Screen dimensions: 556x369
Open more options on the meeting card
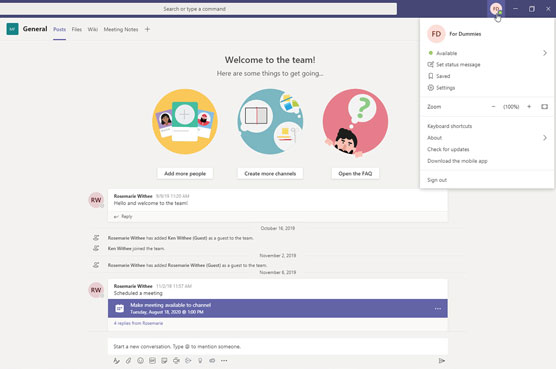tap(438, 309)
